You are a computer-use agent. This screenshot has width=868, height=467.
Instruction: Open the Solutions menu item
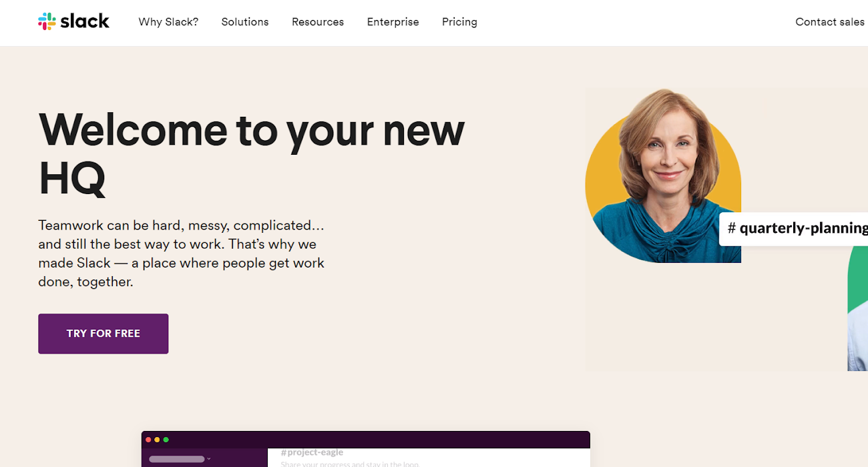click(245, 22)
